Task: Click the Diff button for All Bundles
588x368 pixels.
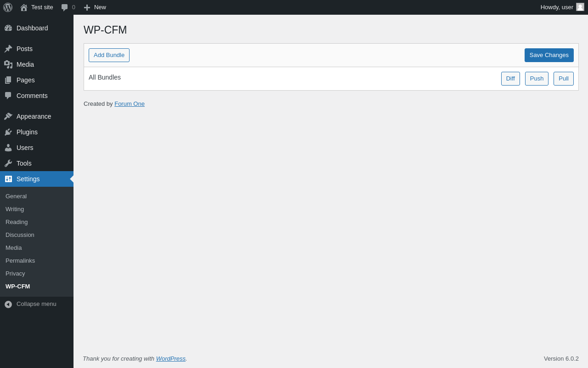Action: [510, 79]
